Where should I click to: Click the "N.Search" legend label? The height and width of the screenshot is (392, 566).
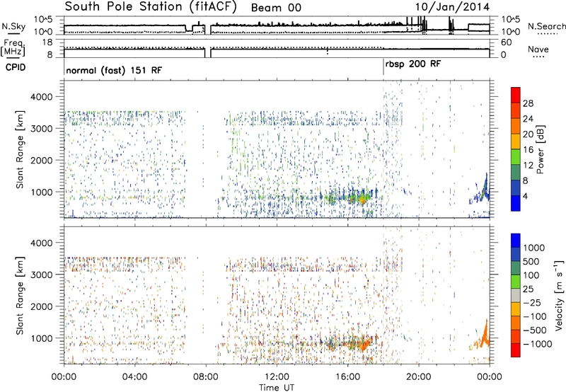(546, 26)
